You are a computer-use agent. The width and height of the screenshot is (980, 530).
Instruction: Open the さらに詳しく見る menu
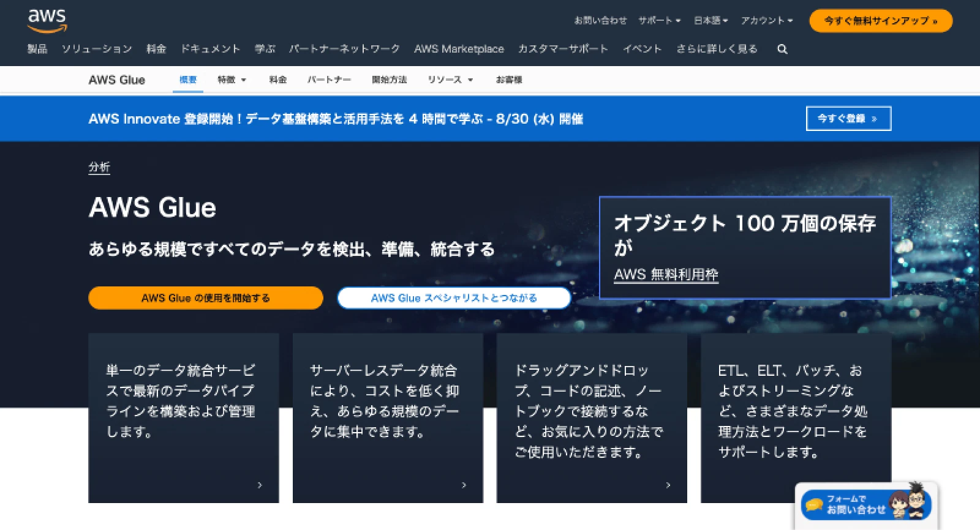pos(717,49)
